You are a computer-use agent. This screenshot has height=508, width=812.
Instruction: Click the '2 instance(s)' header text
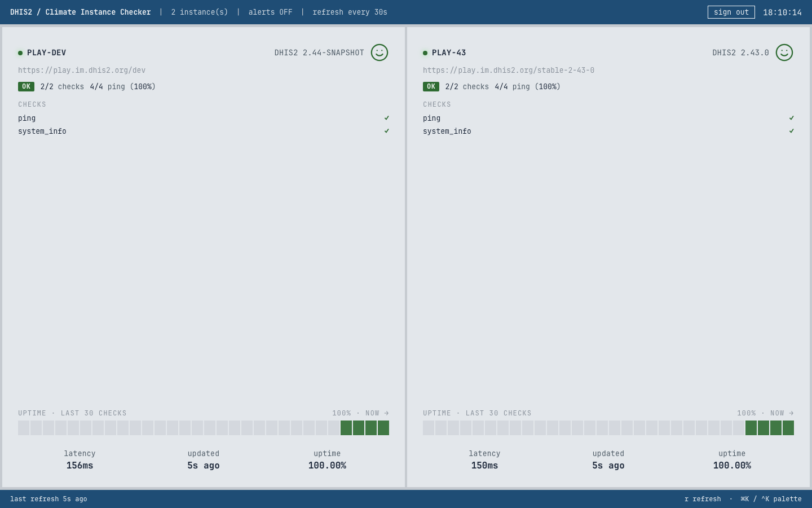[x=200, y=12]
